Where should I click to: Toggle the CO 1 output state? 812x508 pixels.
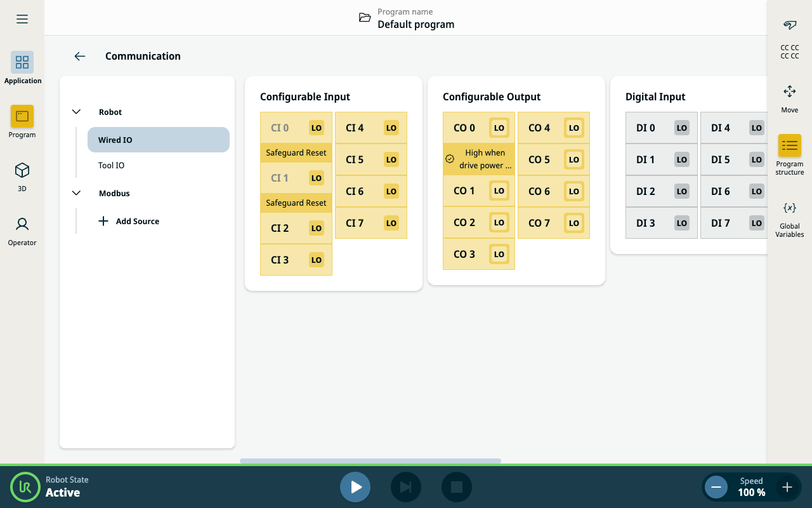tap(499, 191)
